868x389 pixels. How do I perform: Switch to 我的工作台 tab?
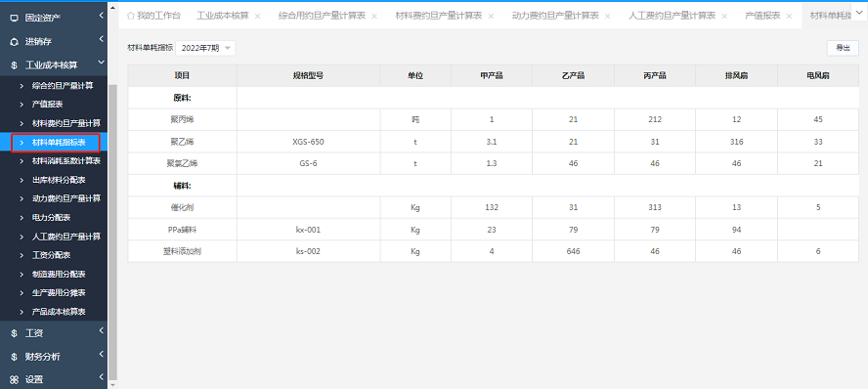153,16
